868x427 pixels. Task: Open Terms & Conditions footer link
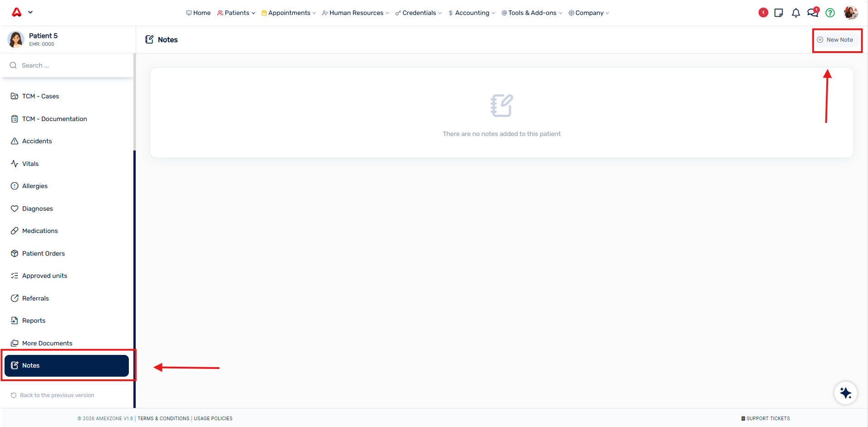click(163, 418)
